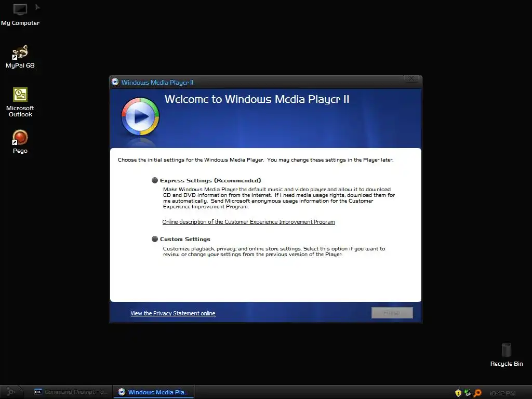Click the Welcome to Windows Media Player heading
The height and width of the screenshot is (399, 532).
257,99
